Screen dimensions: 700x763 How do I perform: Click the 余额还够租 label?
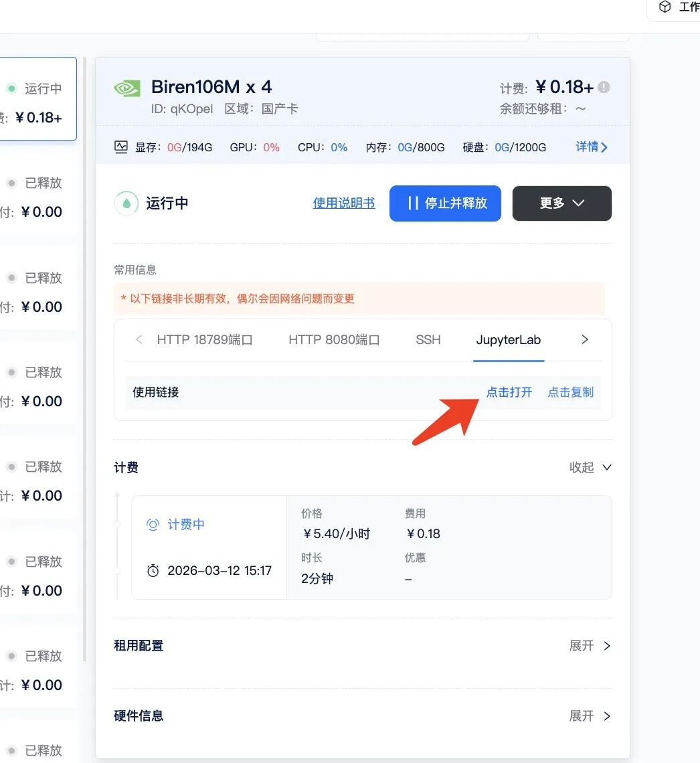click(533, 108)
